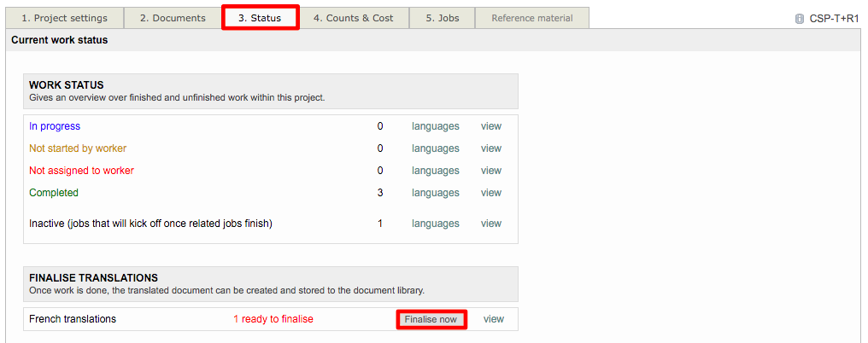Open Not started by worker link
The height and width of the screenshot is (343, 868).
point(78,148)
